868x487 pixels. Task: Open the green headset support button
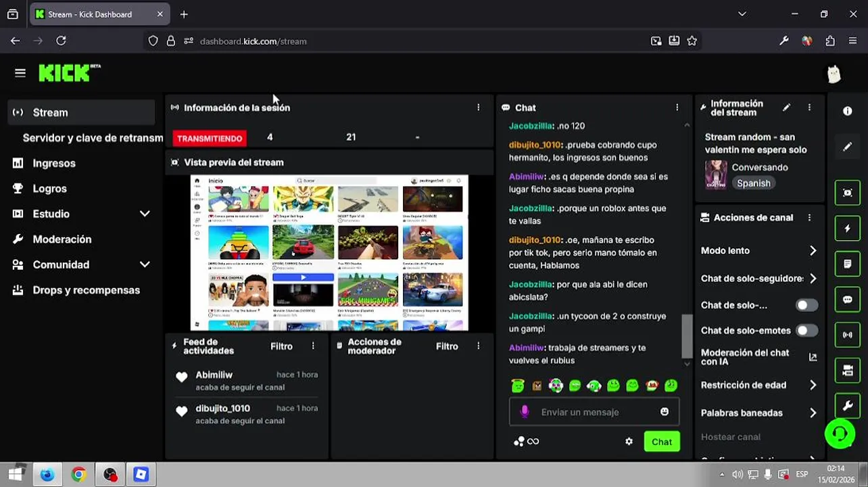point(840,434)
